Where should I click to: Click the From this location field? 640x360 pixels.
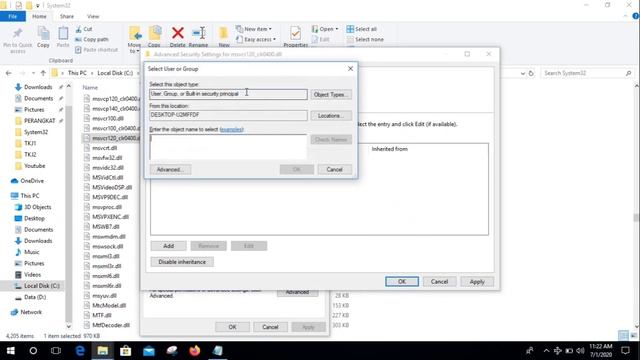pos(228,116)
